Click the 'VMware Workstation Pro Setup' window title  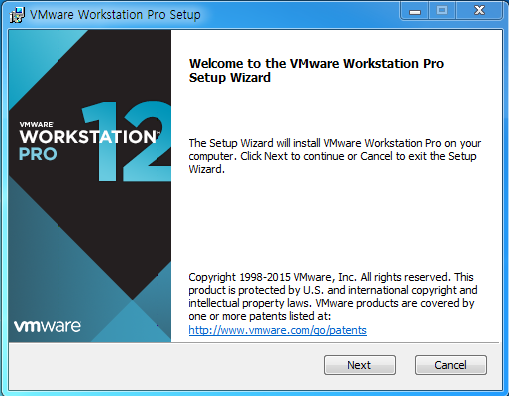click(115, 15)
